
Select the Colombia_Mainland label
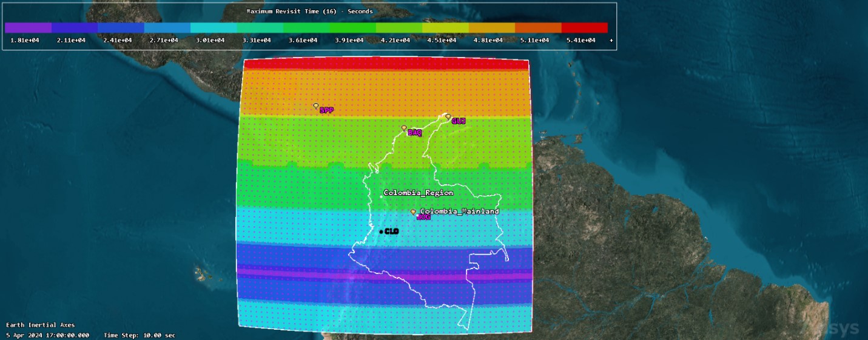[459, 211]
